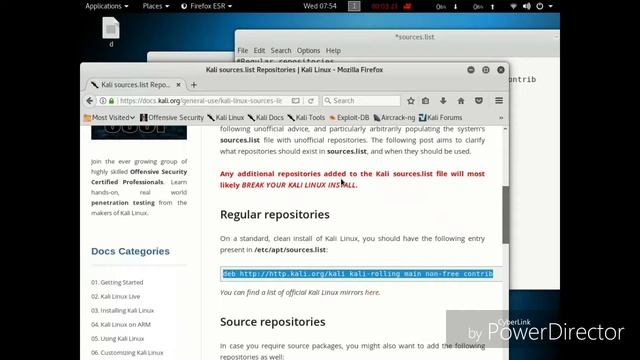
Task: Open the Most Visited bookmarks folder
Action: click(109, 118)
